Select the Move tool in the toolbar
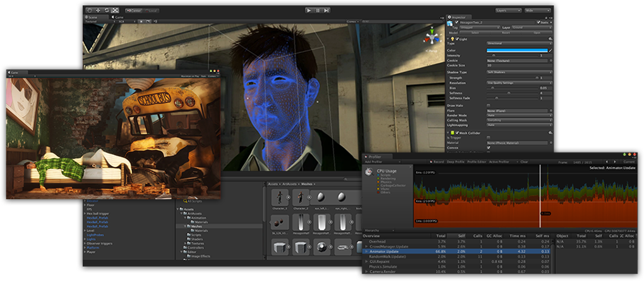The height and width of the screenshot is (282, 644). click(98, 11)
